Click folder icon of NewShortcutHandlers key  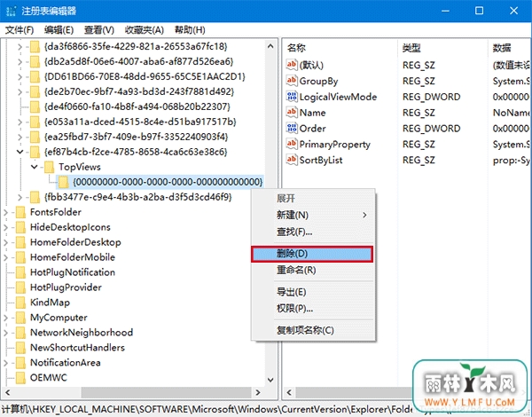20,348
